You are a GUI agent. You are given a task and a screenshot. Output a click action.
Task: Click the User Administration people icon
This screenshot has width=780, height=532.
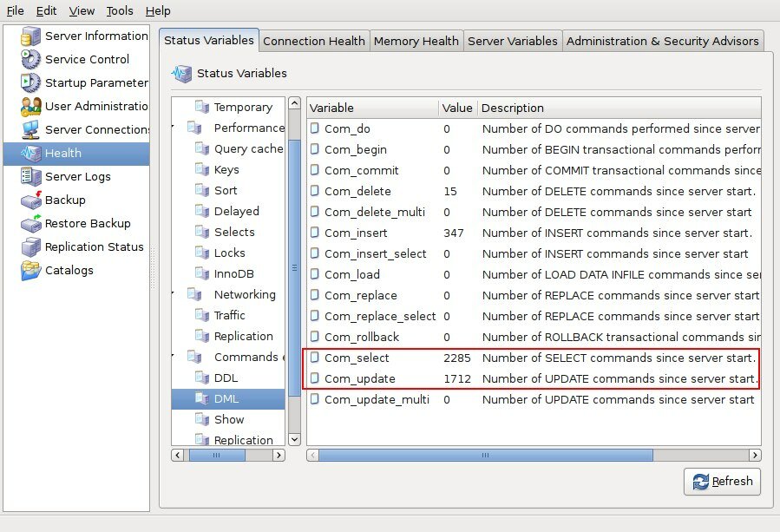31,106
